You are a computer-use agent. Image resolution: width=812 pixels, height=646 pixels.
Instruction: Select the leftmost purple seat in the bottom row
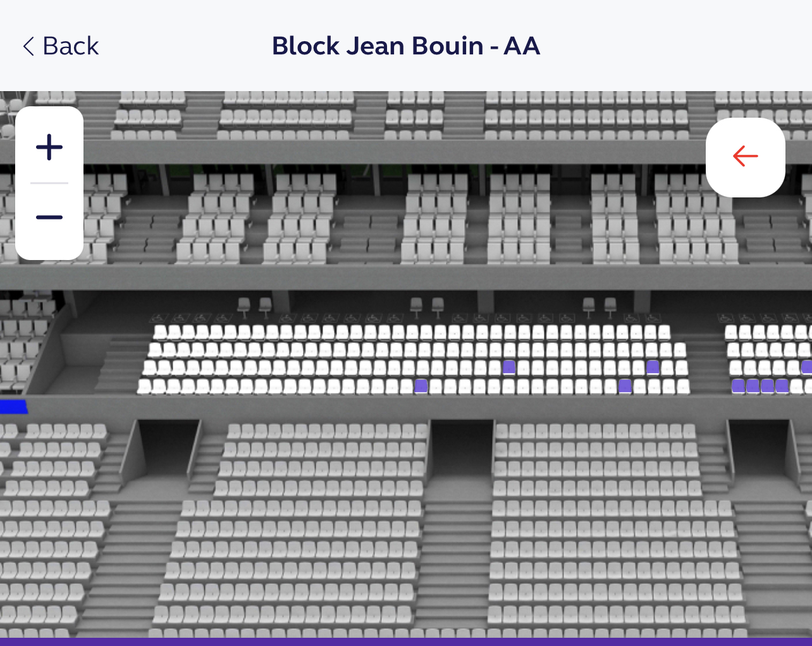click(421, 385)
